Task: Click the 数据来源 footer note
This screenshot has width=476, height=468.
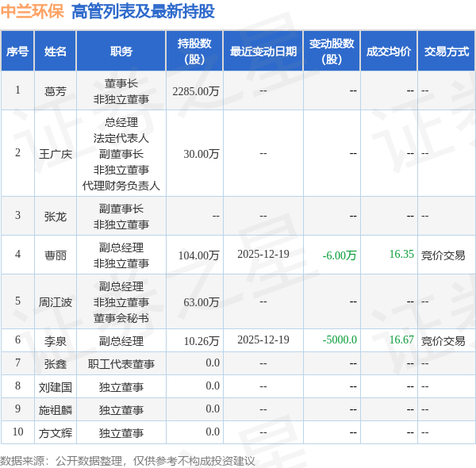Action: [x=128, y=461]
